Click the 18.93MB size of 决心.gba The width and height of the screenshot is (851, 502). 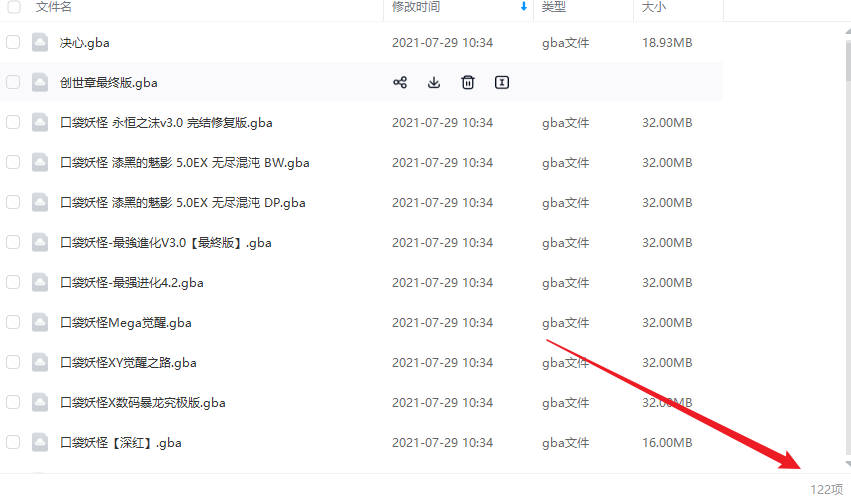(667, 43)
